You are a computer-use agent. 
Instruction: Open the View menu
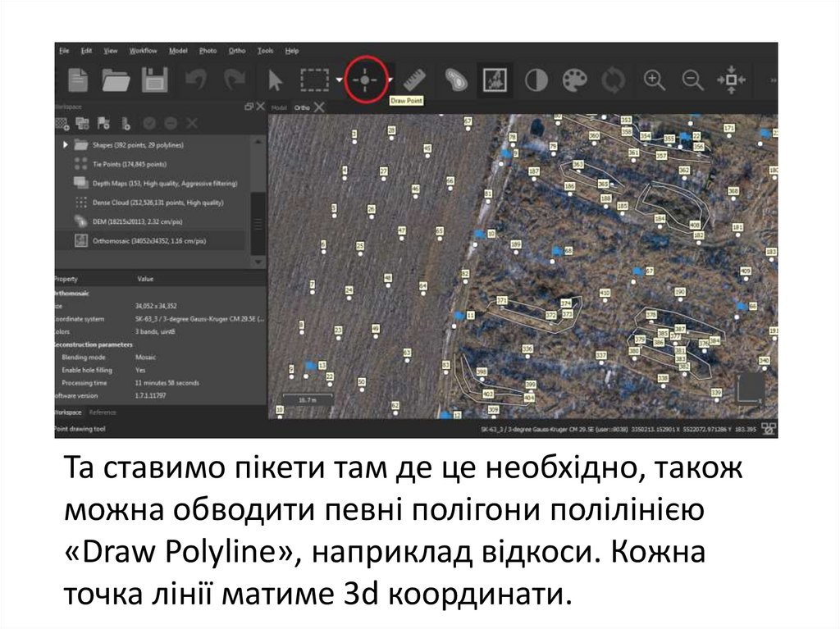click(x=111, y=51)
